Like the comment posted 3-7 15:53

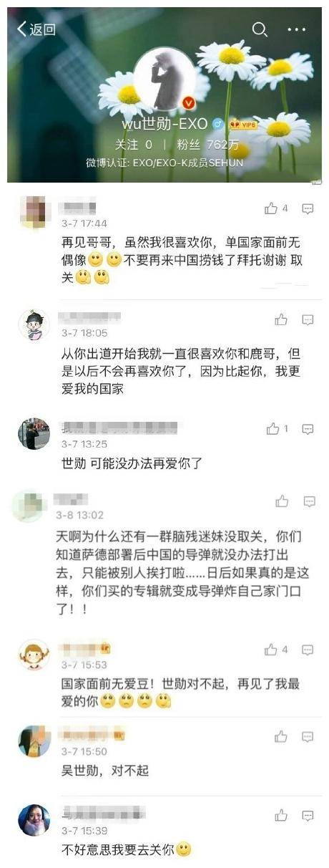(x=276, y=650)
